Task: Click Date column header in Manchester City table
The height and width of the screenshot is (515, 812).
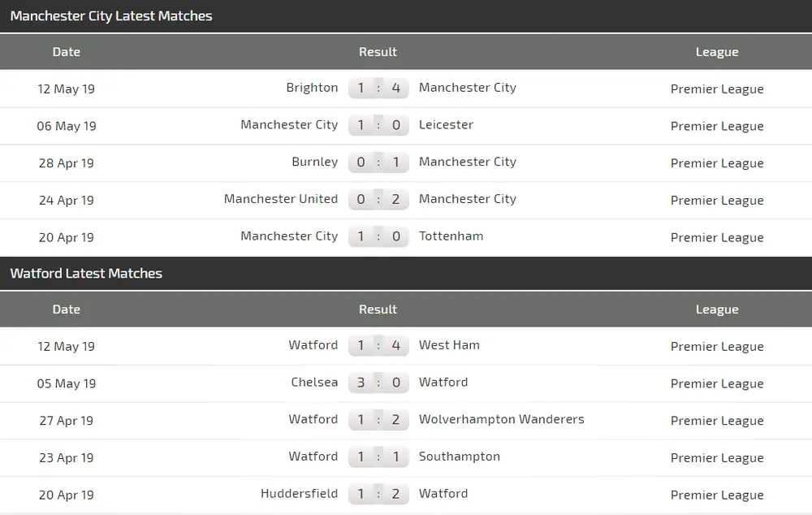Action: [x=67, y=52]
